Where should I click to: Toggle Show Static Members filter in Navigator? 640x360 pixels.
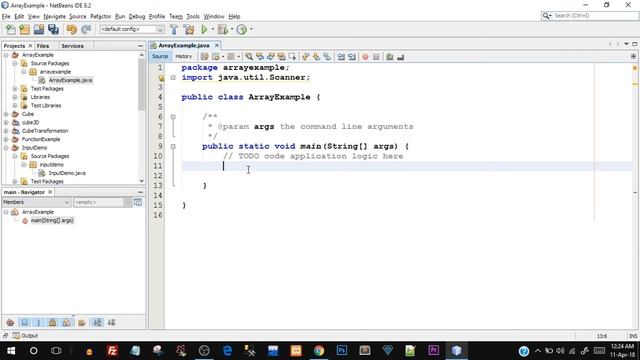pos(39,323)
